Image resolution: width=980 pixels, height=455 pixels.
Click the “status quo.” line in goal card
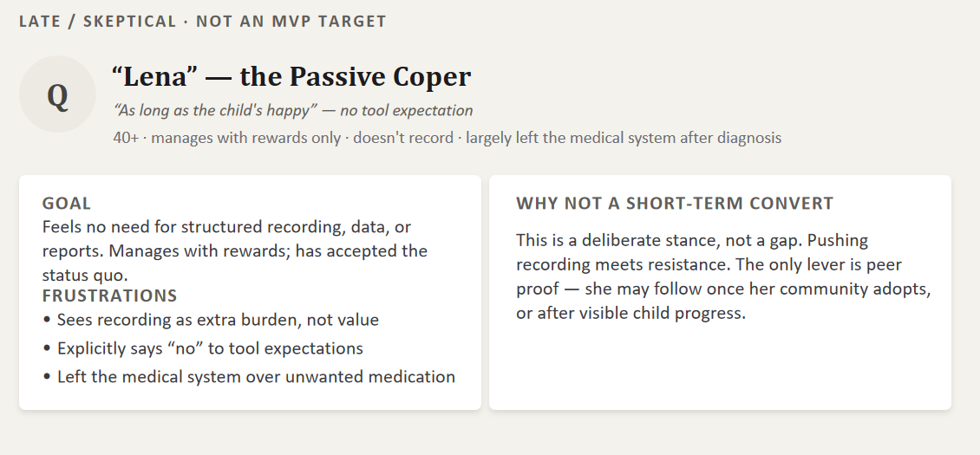coord(85,275)
